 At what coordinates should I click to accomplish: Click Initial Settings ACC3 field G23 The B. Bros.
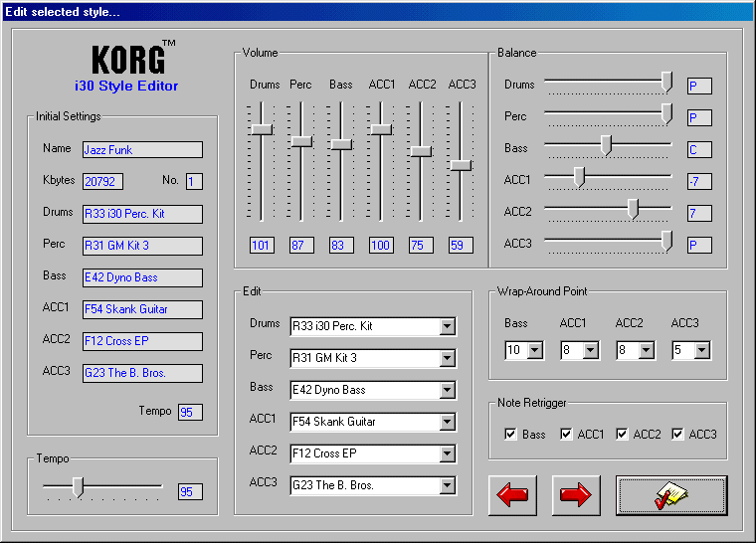click(142, 373)
